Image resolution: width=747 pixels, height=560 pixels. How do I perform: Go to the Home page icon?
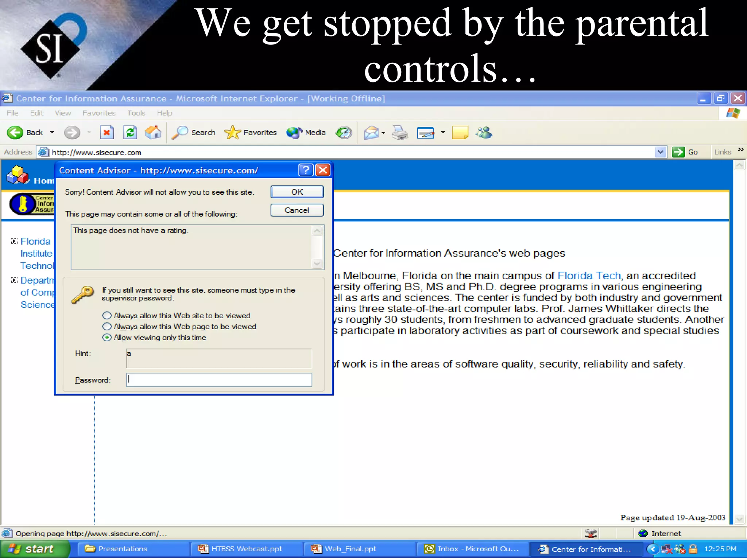[x=153, y=132]
